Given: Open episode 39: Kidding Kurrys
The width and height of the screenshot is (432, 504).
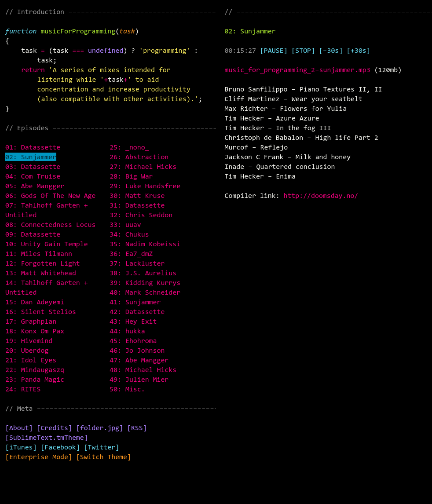Looking at the screenshot, I should pyautogui.click(x=145, y=283).
